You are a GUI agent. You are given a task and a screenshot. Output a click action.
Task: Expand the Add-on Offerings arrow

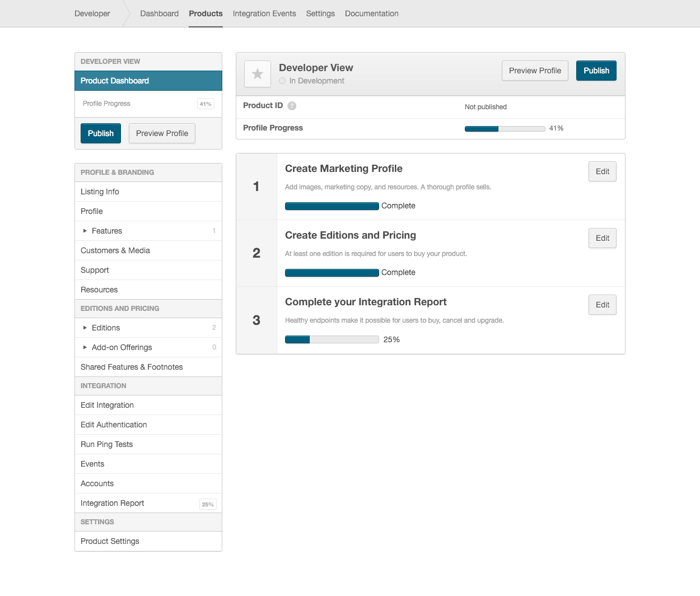coord(85,347)
